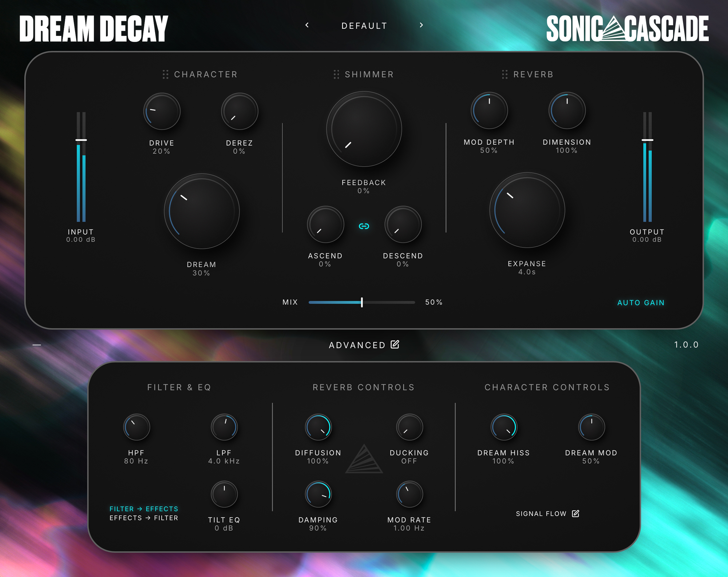Click the LPF knob
Screen dimensions: 728x577
pyautogui.click(x=224, y=427)
